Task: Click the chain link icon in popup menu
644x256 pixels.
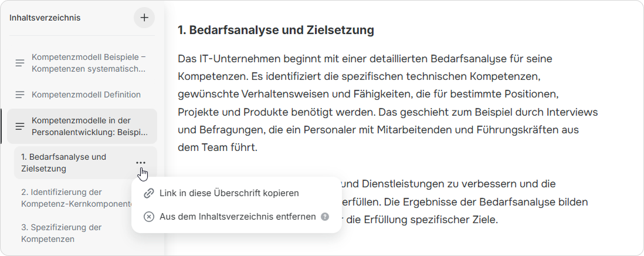Action: click(x=149, y=193)
